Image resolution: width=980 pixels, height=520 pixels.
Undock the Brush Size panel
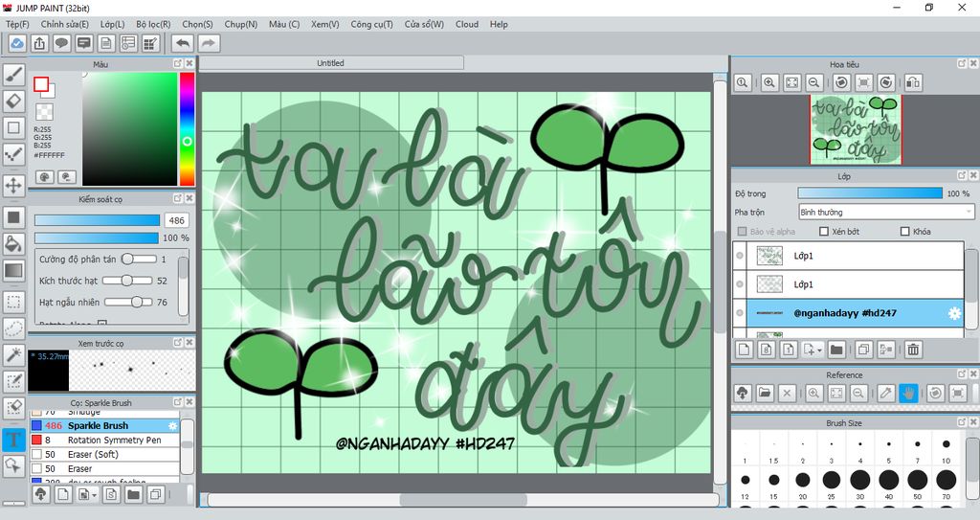tap(961, 422)
